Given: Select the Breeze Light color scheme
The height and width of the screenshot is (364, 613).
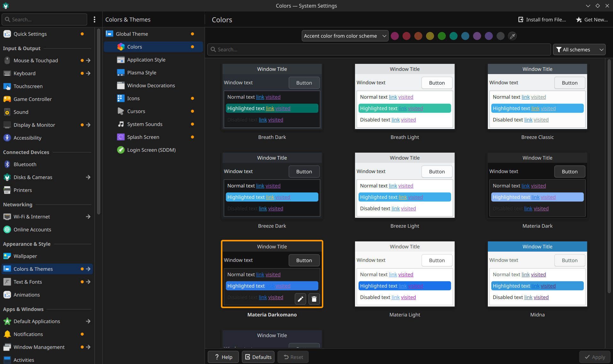Looking at the screenshot, I should [405, 186].
